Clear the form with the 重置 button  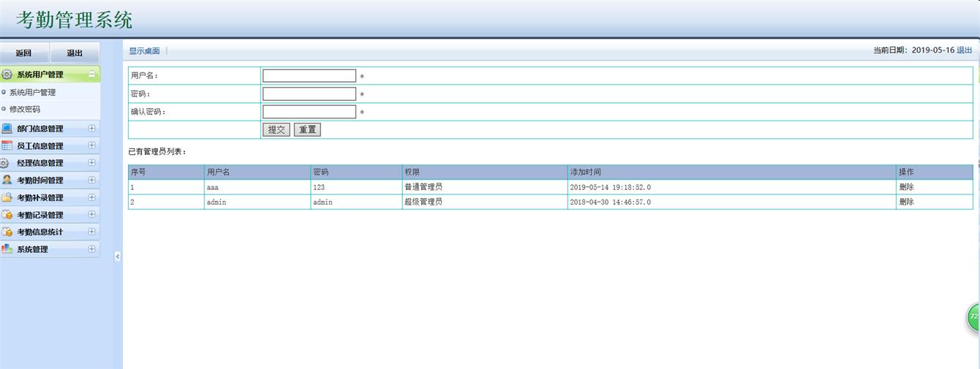coord(307,129)
